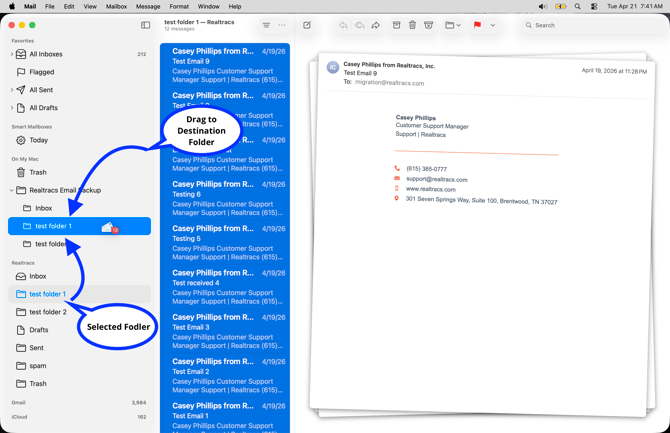The height and width of the screenshot is (433, 670).
Task: Select the Gmail account section
Action: [79, 403]
